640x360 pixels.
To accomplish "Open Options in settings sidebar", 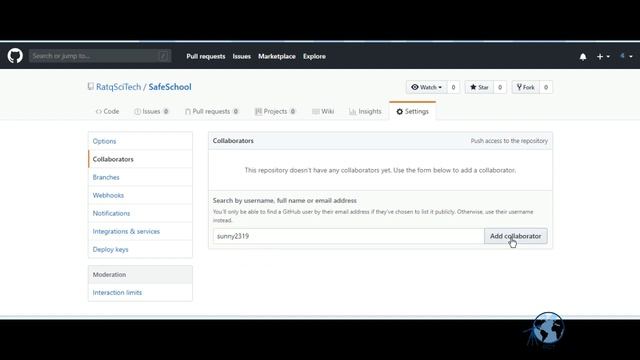I will [140, 141].
